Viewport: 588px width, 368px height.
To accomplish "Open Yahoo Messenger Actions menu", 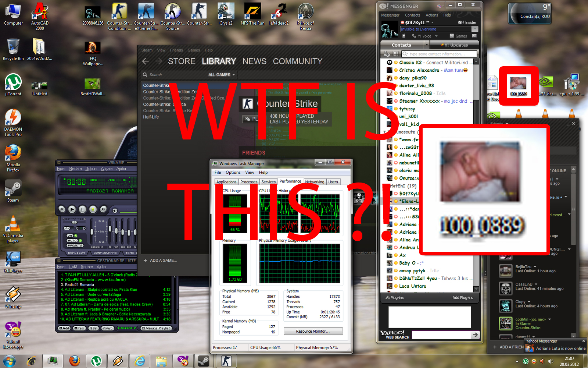I will (432, 15).
